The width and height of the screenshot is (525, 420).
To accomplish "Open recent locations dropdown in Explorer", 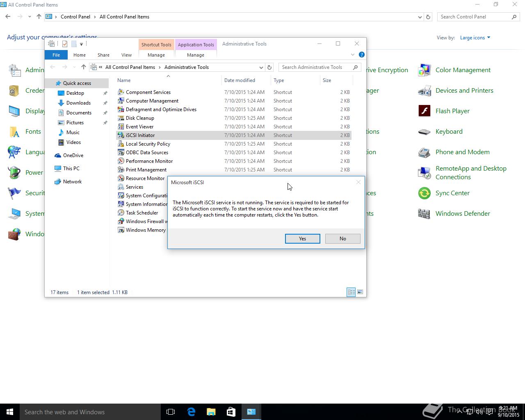I will point(74,67).
